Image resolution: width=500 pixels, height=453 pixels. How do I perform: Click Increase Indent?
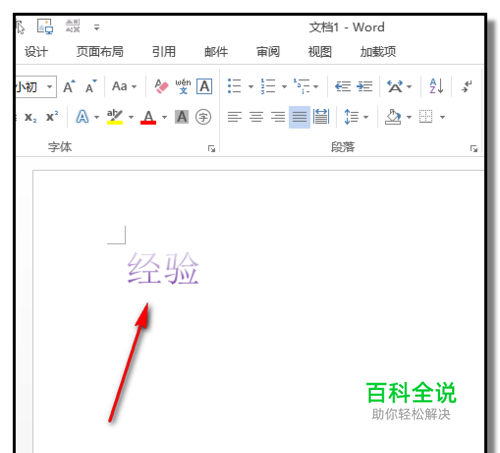pyautogui.click(x=364, y=87)
